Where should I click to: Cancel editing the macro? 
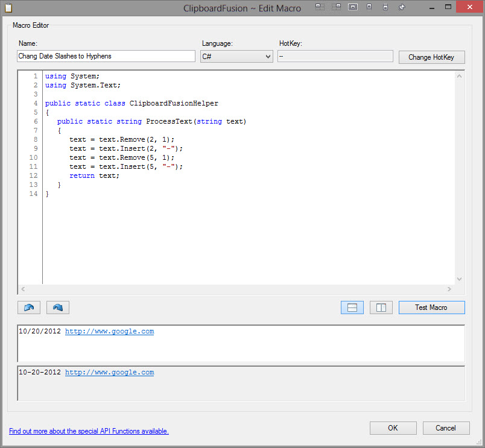tap(446, 428)
